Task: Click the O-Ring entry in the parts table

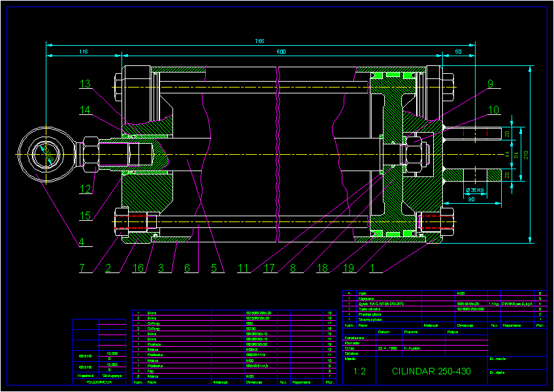Action: click(151, 323)
